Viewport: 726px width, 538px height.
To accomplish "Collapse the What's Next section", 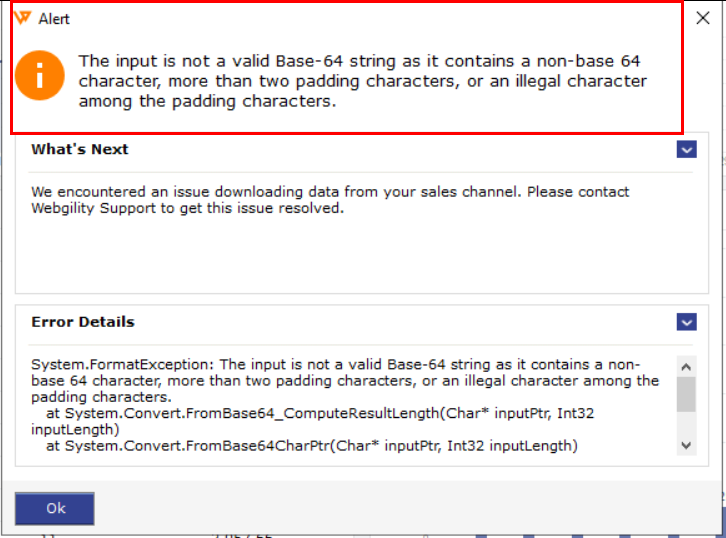I will [686, 149].
